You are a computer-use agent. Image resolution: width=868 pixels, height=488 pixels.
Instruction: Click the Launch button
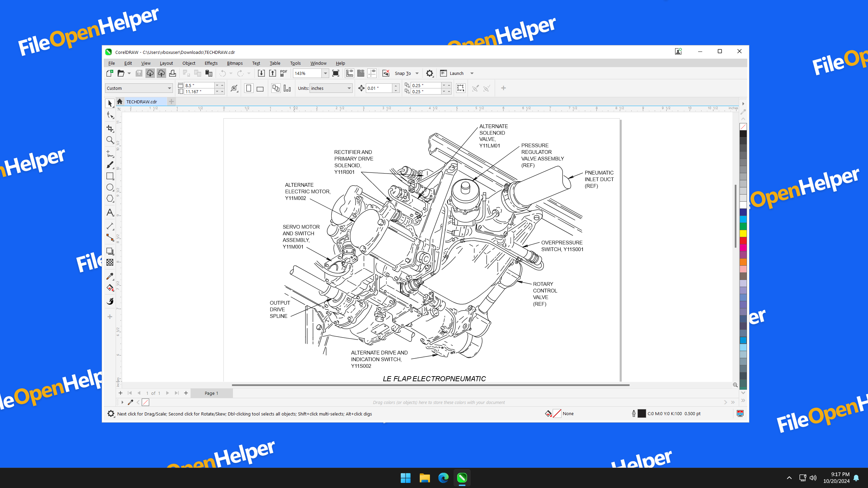pos(456,73)
